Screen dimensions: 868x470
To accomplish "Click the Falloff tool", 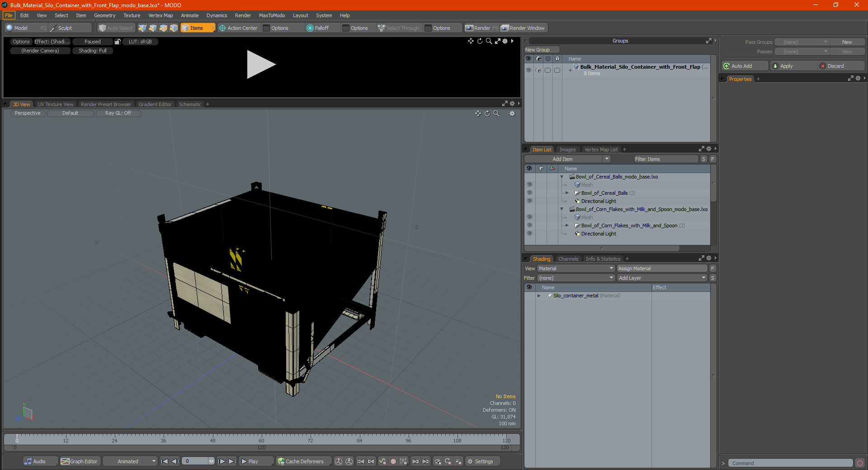I will 318,28.
